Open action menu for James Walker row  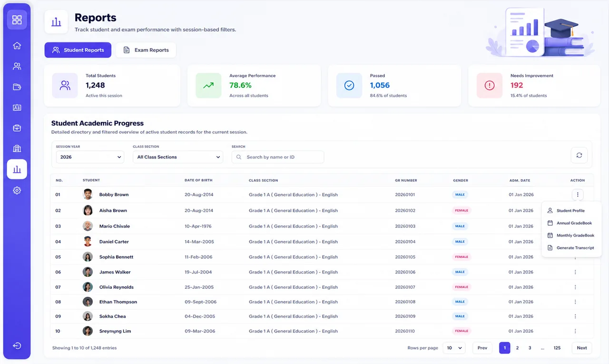[575, 272]
